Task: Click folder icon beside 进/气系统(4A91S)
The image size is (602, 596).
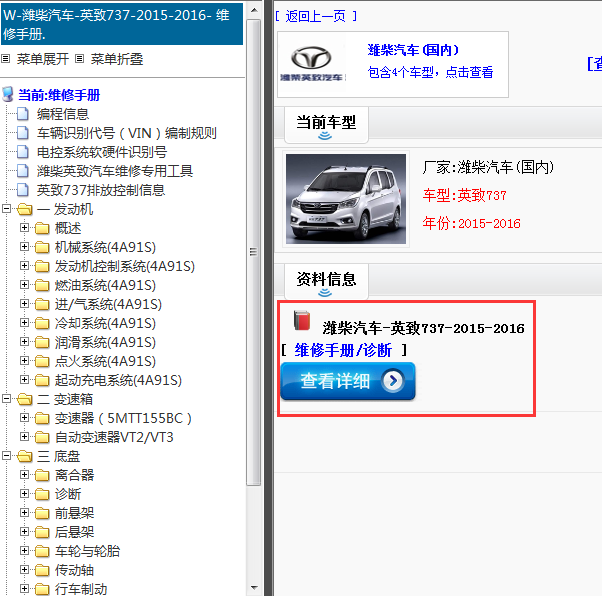Action: 42,304
